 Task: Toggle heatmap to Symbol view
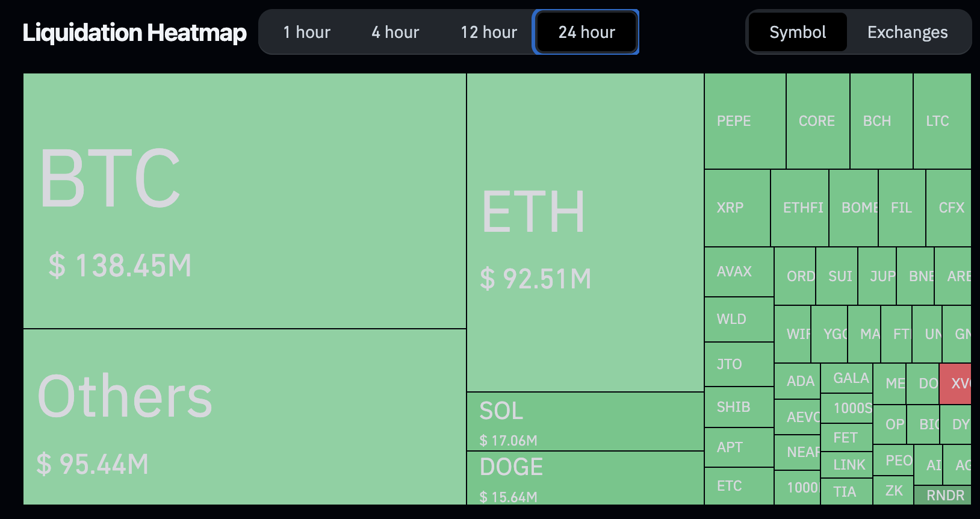pos(798,33)
